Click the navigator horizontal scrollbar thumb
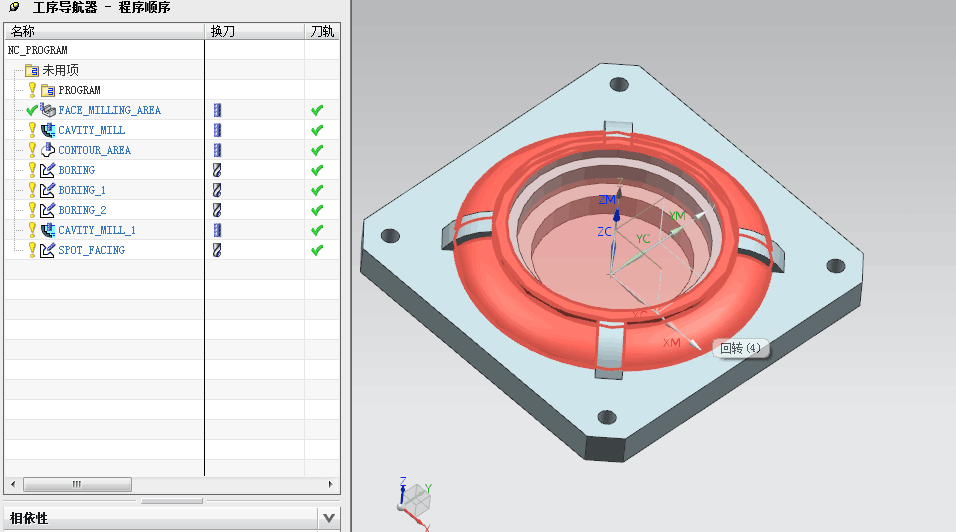 pyautogui.click(x=77, y=484)
